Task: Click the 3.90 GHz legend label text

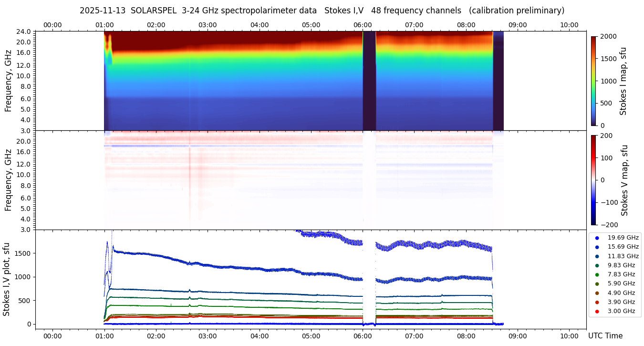Action: [x=621, y=302]
